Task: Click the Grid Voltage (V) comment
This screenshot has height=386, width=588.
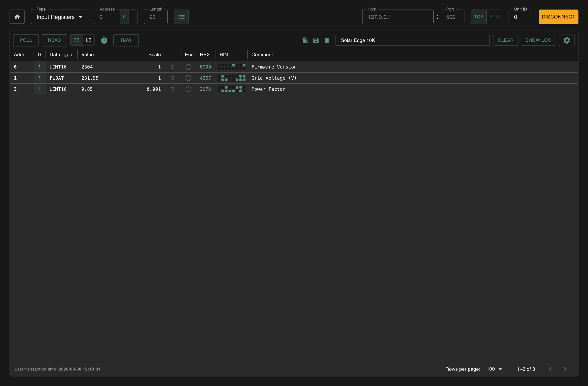Action: (274, 78)
